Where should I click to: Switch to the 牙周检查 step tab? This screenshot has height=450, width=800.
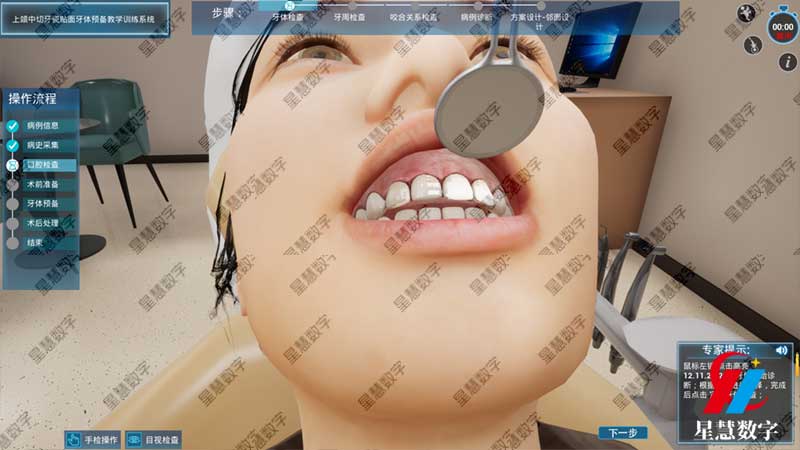(x=349, y=17)
